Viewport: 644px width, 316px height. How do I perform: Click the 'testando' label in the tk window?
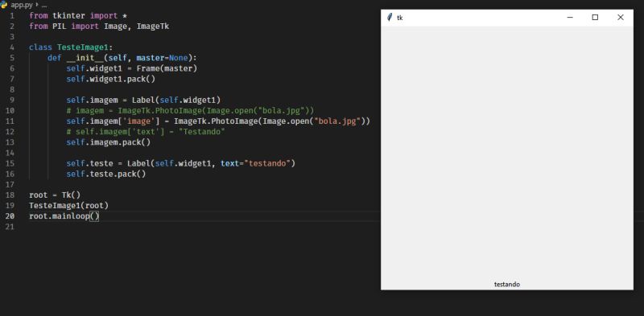[507, 284]
